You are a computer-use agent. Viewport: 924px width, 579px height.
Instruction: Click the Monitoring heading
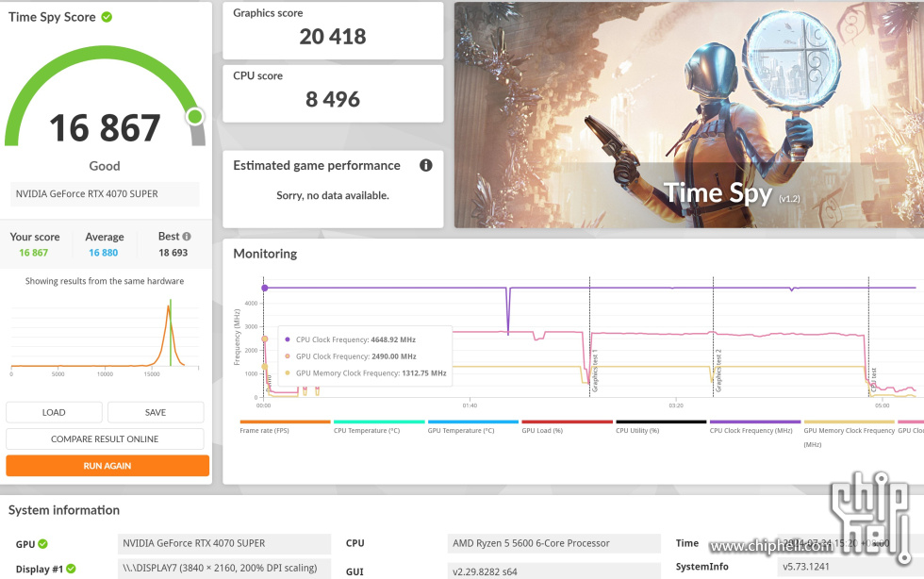(265, 254)
